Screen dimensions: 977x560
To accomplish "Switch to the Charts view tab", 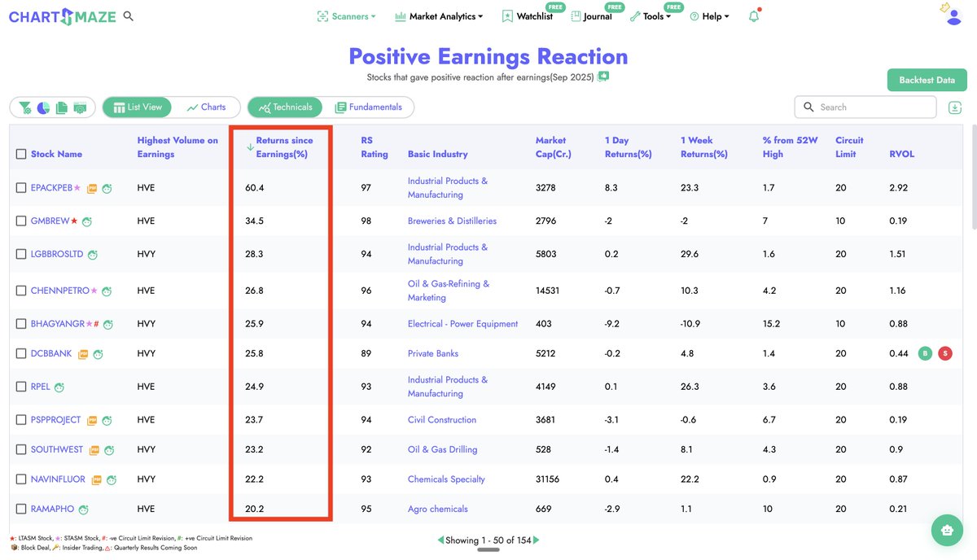I will pyautogui.click(x=207, y=107).
